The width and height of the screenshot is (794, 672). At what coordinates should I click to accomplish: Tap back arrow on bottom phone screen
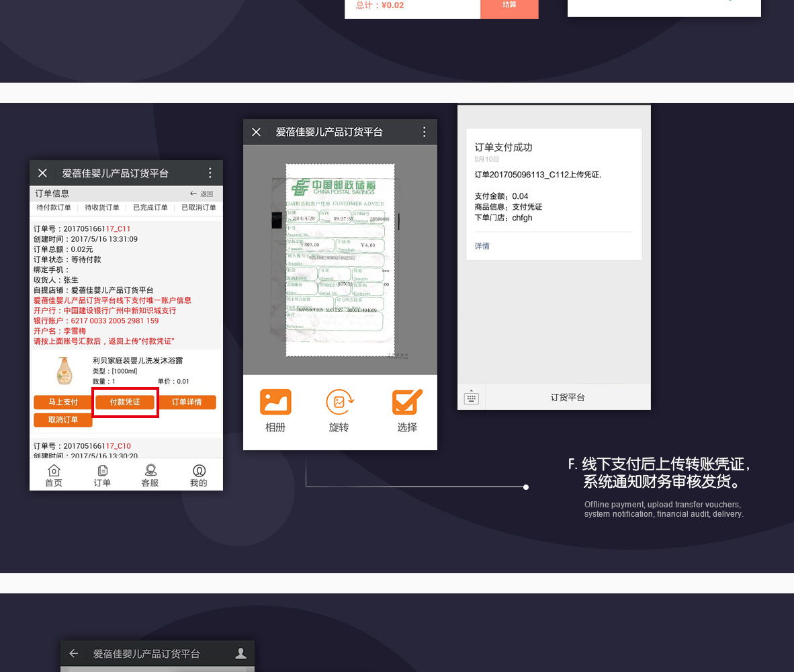pos(73,654)
